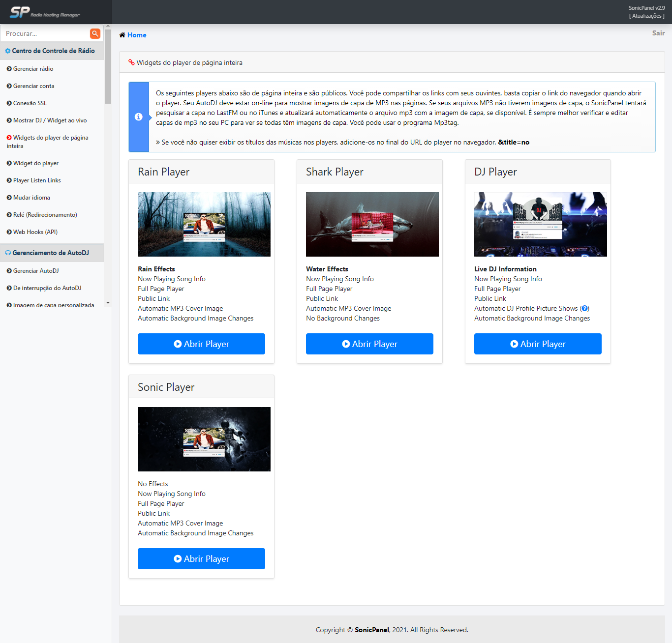Click the orange search magnifier icon
The width and height of the screenshot is (672, 643).
(x=95, y=33)
